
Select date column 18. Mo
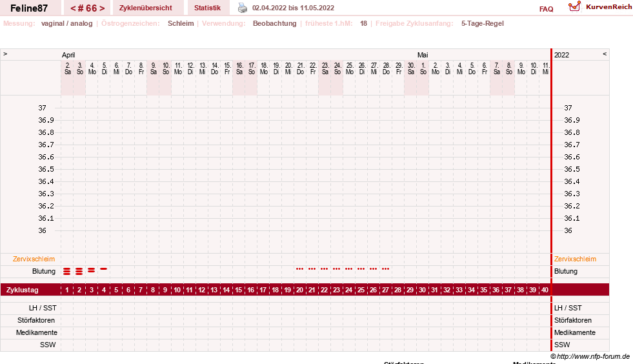click(x=264, y=68)
